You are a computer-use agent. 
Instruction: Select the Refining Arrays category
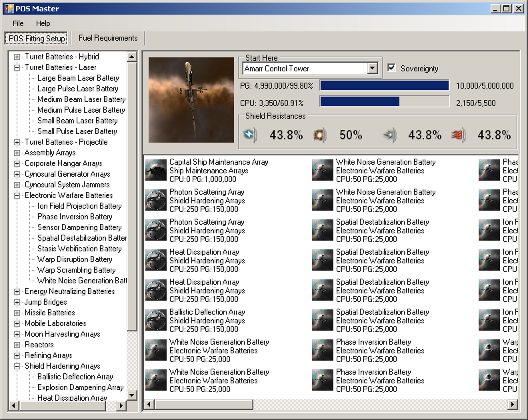(x=49, y=356)
